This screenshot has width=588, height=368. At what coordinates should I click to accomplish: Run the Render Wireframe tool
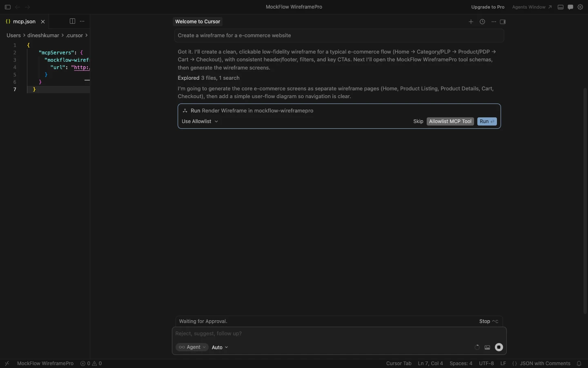(x=487, y=121)
